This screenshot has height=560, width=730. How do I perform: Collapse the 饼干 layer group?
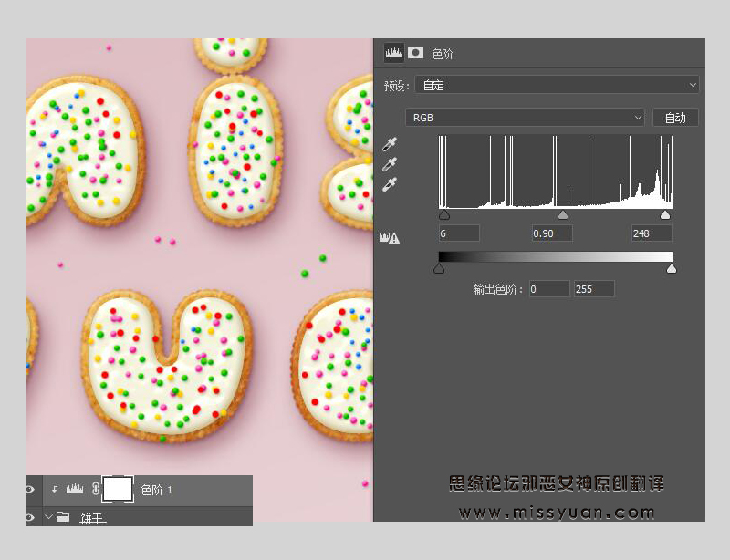pyautogui.click(x=48, y=517)
